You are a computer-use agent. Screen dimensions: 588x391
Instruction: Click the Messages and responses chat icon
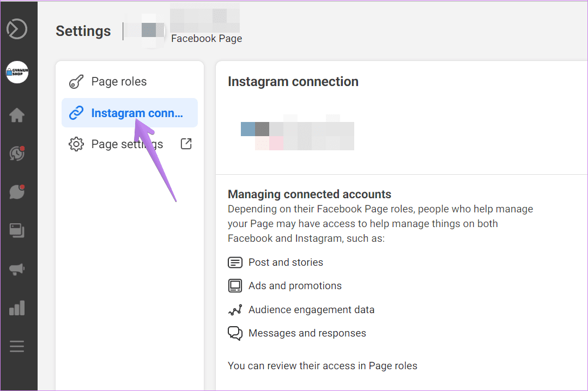click(235, 333)
